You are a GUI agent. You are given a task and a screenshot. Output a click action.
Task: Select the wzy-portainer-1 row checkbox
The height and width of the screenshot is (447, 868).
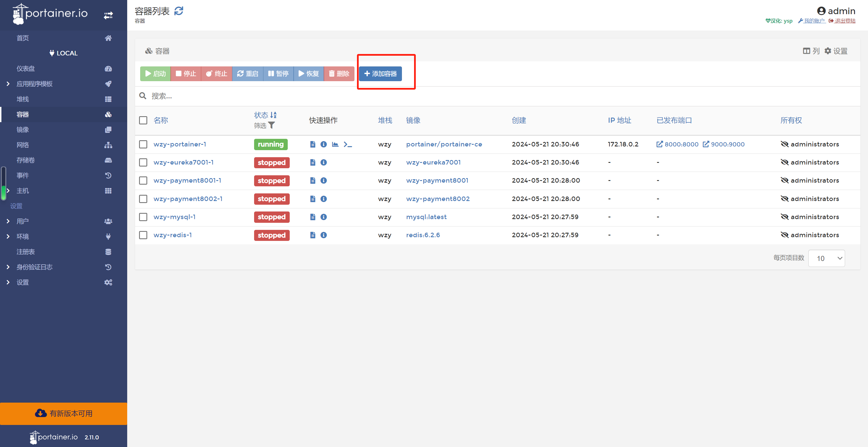[143, 144]
